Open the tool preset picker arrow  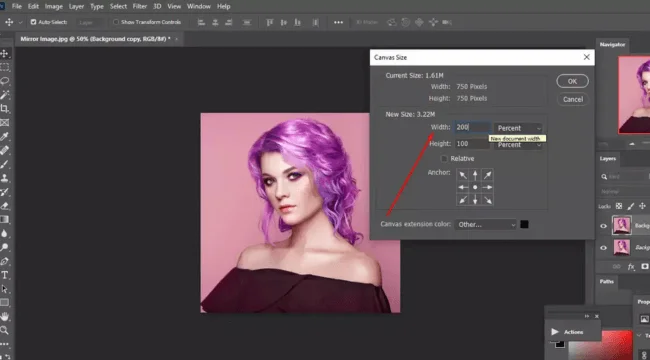click(20, 22)
